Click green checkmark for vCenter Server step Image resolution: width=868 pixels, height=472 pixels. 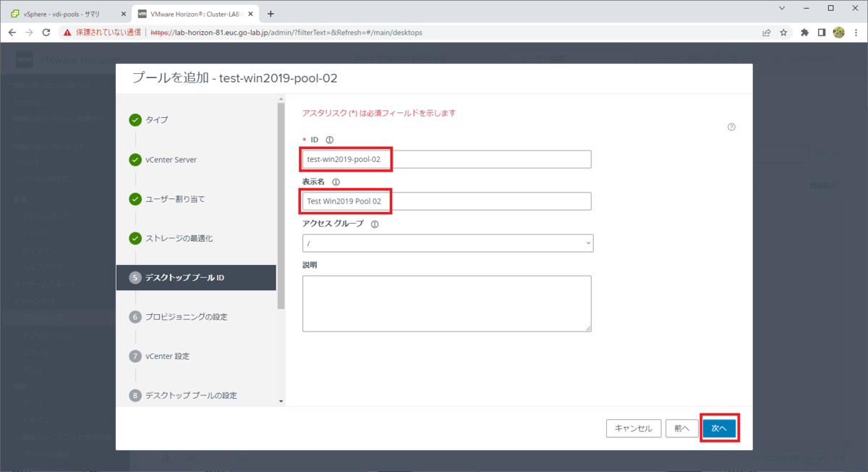(135, 159)
